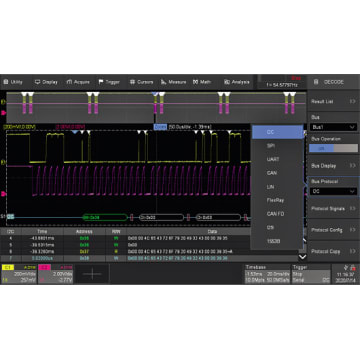Select SPI from the protocol list
This screenshot has width=360, height=360.
coord(277,146)
